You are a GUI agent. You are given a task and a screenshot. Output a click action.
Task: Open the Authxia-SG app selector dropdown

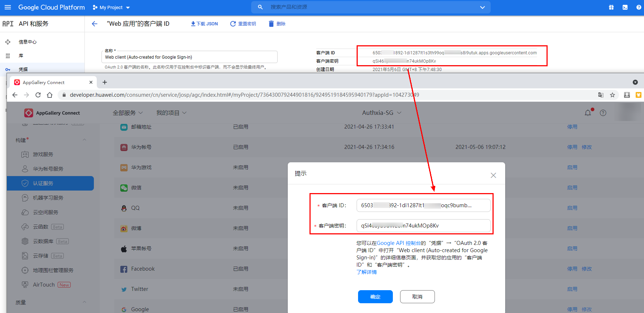[x=382, y=113]
